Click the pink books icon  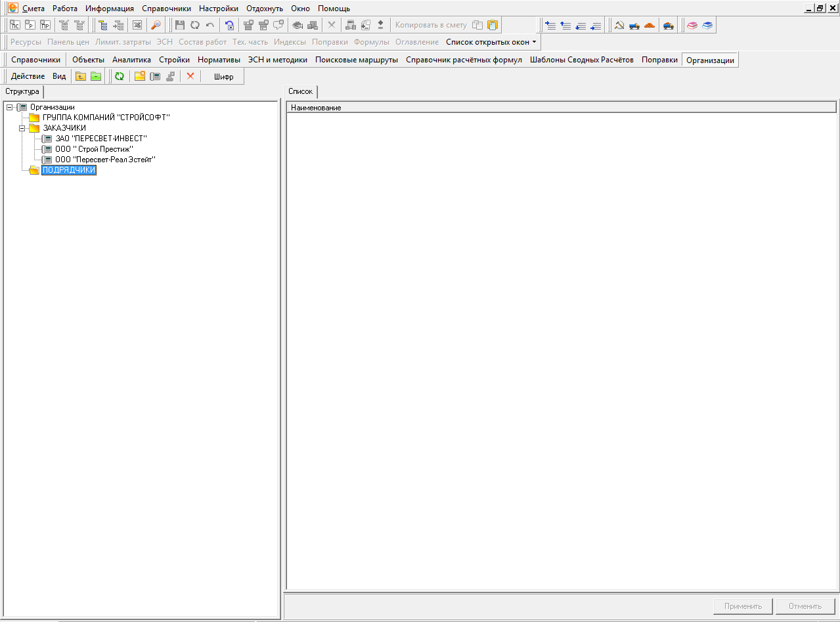point(692,26)
